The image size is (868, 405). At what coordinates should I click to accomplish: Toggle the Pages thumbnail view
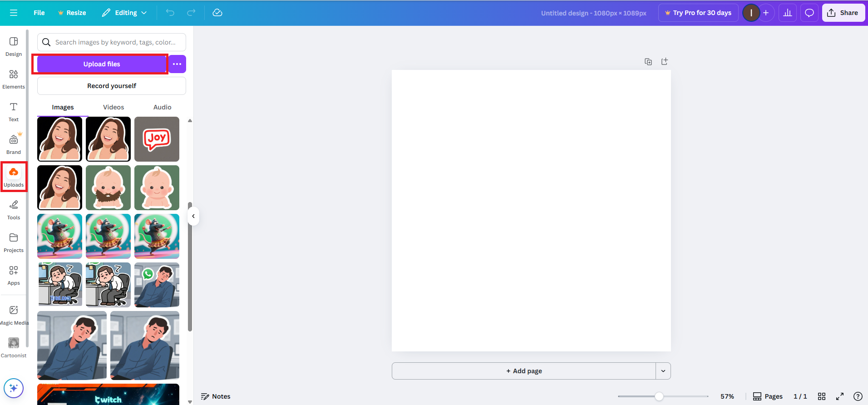pyautogui.click(x=768, y=396)
